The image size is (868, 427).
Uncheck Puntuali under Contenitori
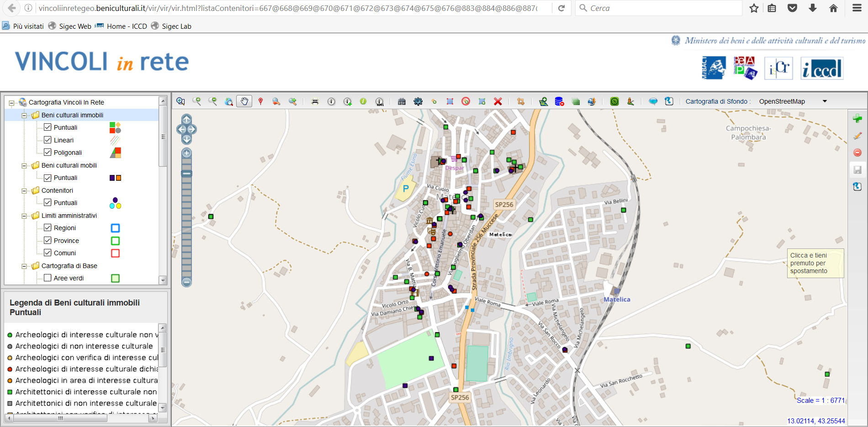pyautogui.click(x=48, y=202)
